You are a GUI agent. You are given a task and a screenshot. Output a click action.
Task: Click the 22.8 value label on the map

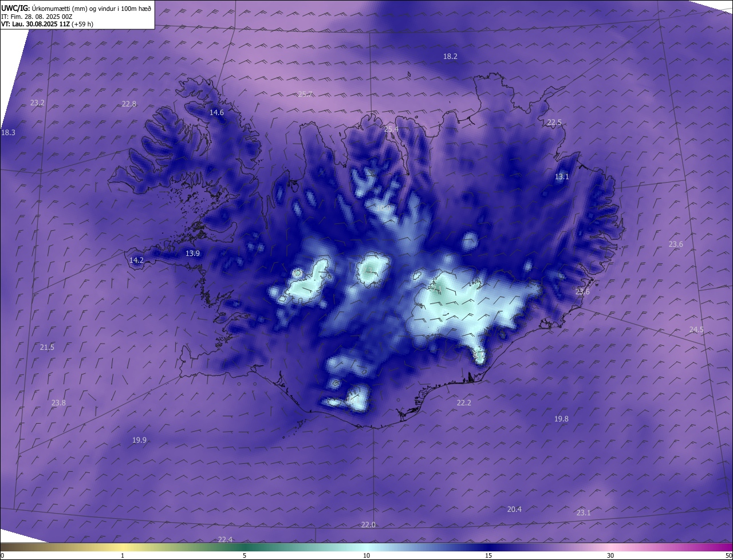click(x=129, y=104)
